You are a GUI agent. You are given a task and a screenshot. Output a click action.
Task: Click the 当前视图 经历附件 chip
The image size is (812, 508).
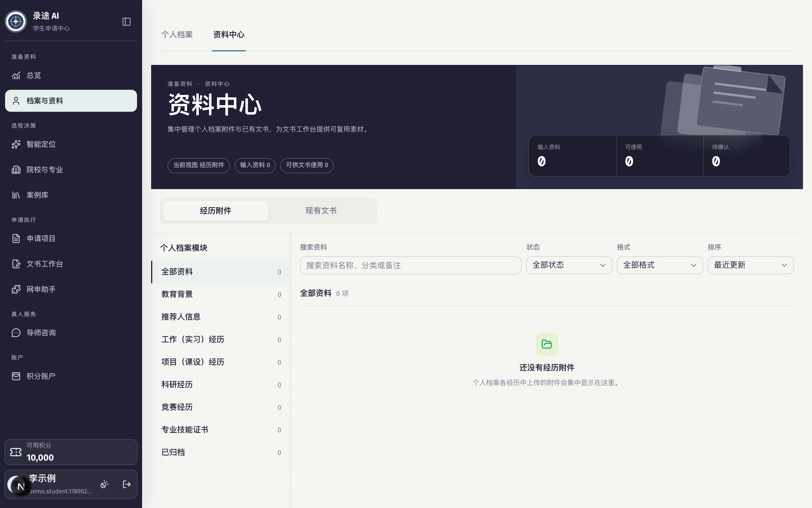(199, 165)
